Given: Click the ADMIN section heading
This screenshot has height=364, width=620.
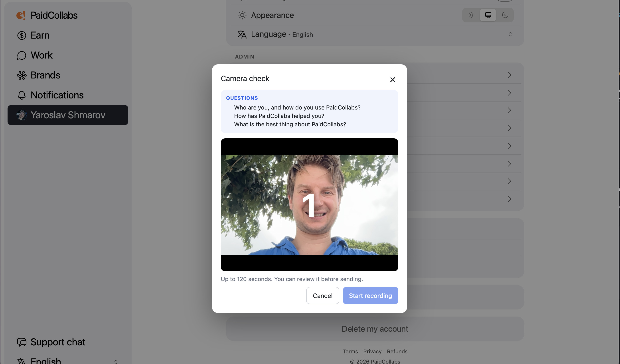Looking at the screenshot, I should pyautogui.click(x=244, y=57).
